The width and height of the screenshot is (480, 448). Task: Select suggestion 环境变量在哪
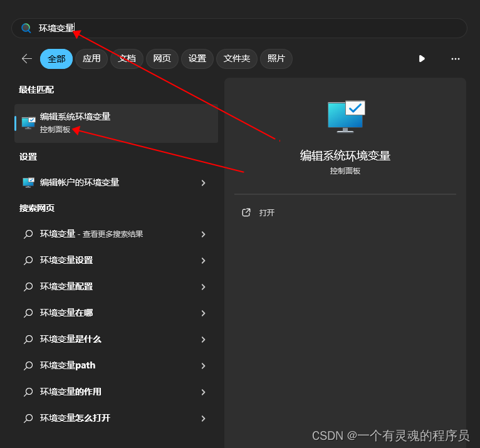click(117, 313)
